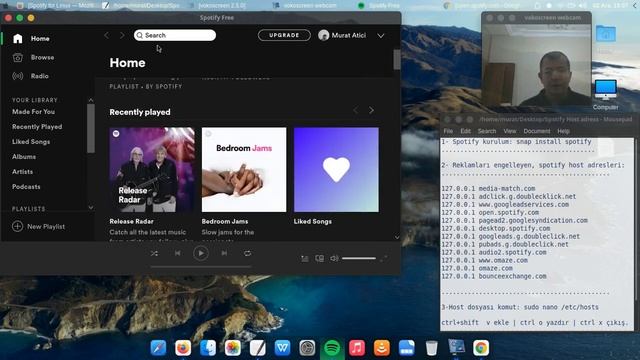
Task: Open Recently Played in library
Action: [x=37, y=127]
